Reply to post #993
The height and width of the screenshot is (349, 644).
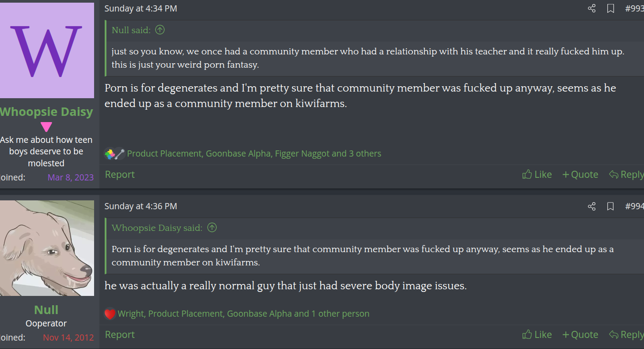[626, 175]
